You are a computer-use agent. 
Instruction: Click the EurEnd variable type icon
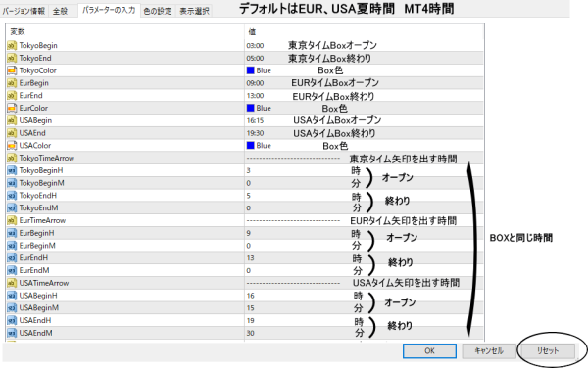[x=12, y=96]
